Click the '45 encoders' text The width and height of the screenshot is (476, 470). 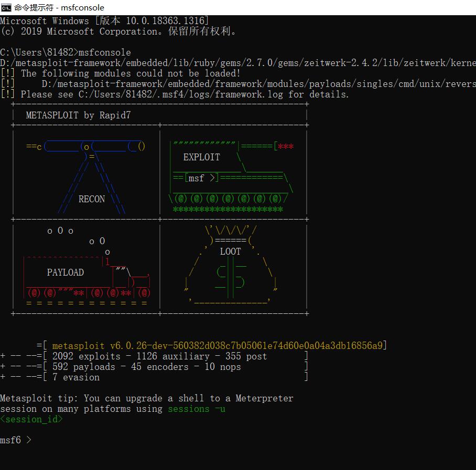[x=160, y=367]
